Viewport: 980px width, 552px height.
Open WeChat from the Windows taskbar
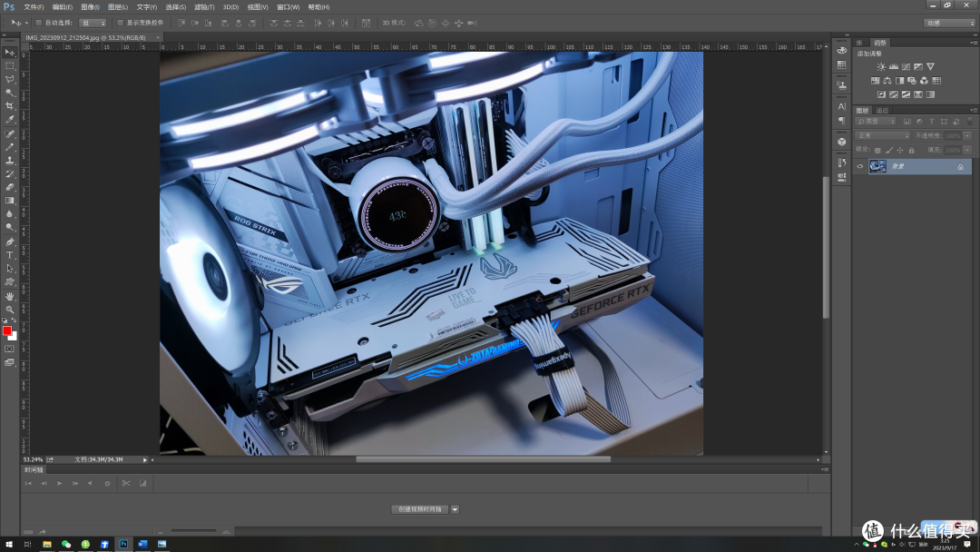tap(66, 544)
